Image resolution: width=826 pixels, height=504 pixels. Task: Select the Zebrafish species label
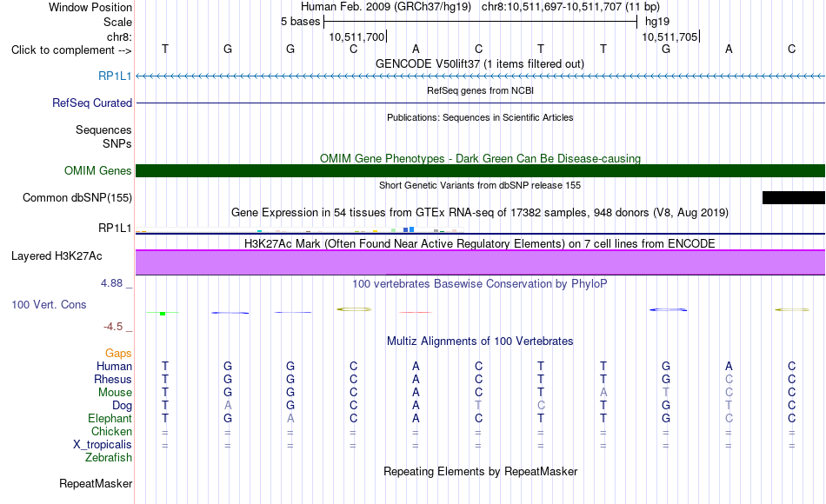[109, 457]
